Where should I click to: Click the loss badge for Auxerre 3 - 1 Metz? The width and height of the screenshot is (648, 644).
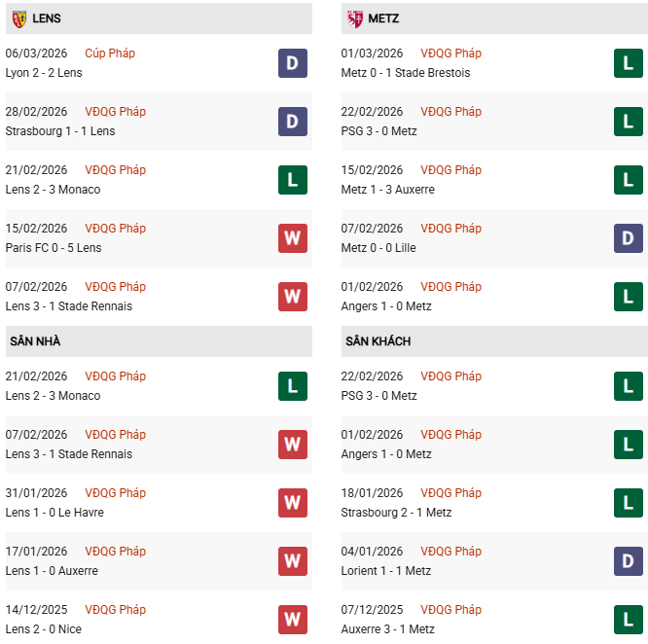coord(629,620)
